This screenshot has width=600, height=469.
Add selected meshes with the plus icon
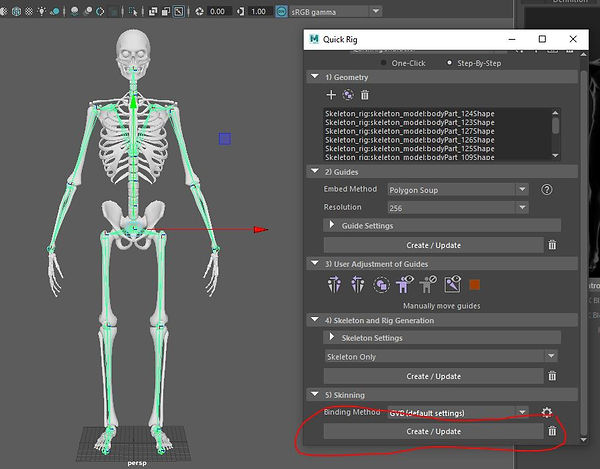[x=331, y=95]
